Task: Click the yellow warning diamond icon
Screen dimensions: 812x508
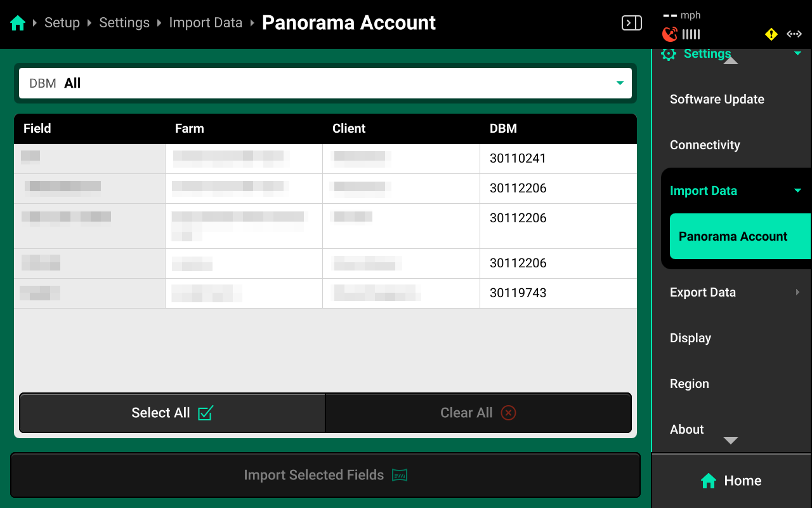Action: coord(771,34)
